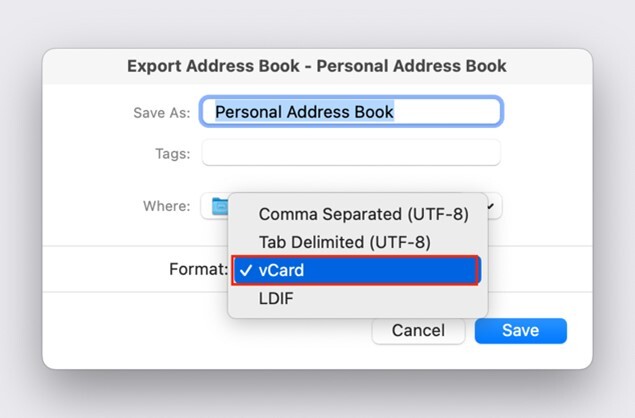Click the highlighted Personal Address Book filename text
Viewport: 635px width, 418px height.
pos(304,112)
